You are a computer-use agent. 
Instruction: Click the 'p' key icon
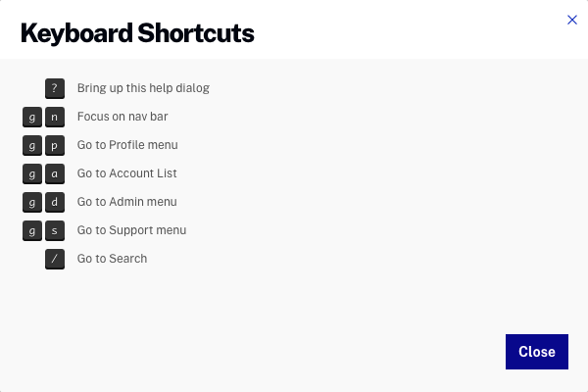55,145
